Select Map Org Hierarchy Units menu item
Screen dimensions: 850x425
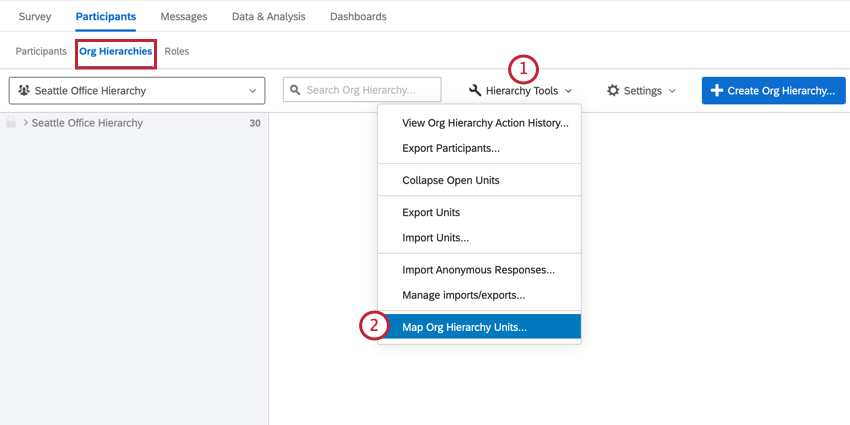click(x=464, y=327)
